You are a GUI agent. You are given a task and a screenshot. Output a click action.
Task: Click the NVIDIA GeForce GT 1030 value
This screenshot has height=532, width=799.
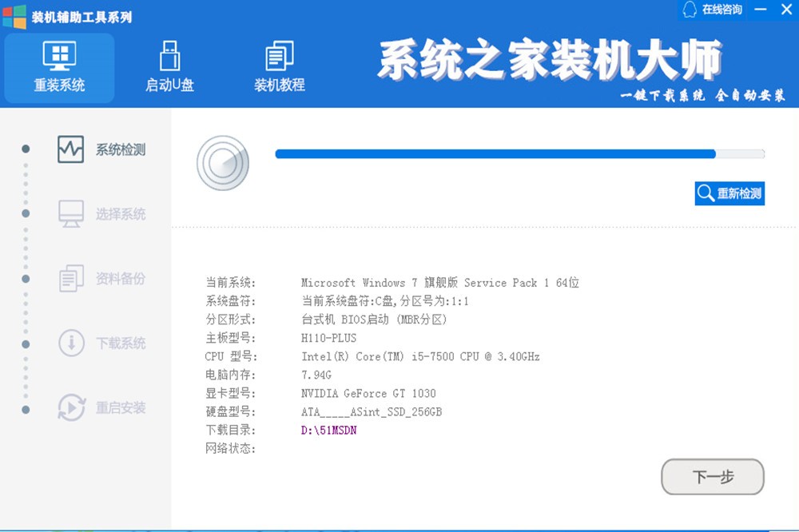pos(368,393)
